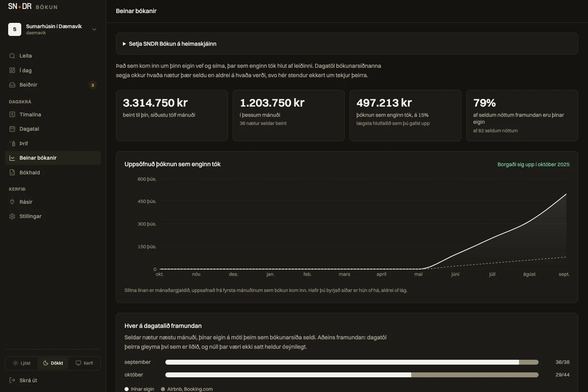Click the timeline icon beside Tímalína
Screen dimensions: 588x392
(12, 114)
